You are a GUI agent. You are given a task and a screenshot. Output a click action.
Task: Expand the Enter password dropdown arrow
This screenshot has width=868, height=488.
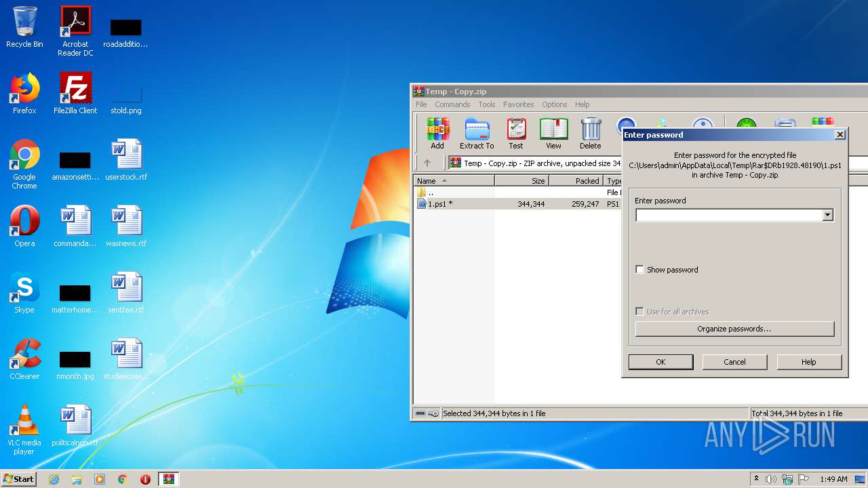click(827, 215)
